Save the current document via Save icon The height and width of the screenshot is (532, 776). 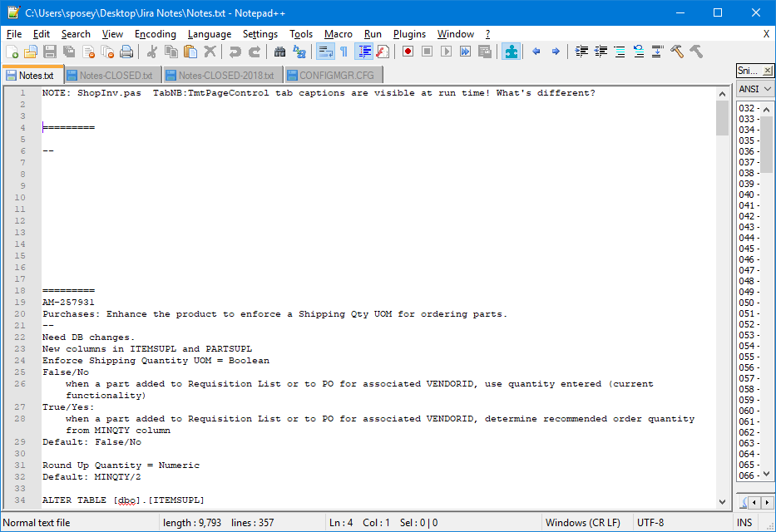(49, 52)
